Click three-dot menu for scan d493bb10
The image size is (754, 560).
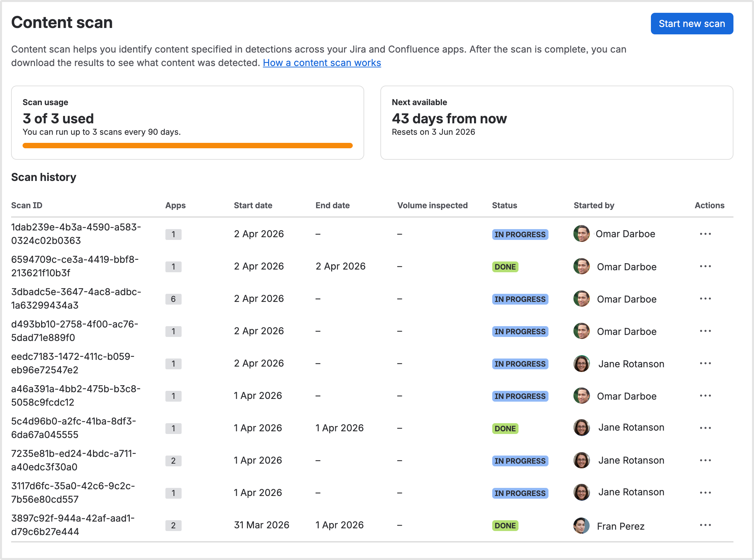coord(705,331)
